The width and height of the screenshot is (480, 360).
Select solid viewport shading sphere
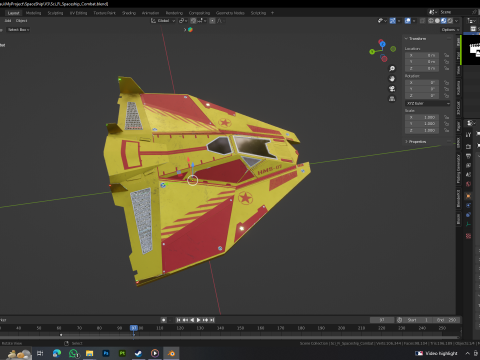(437, 21)
